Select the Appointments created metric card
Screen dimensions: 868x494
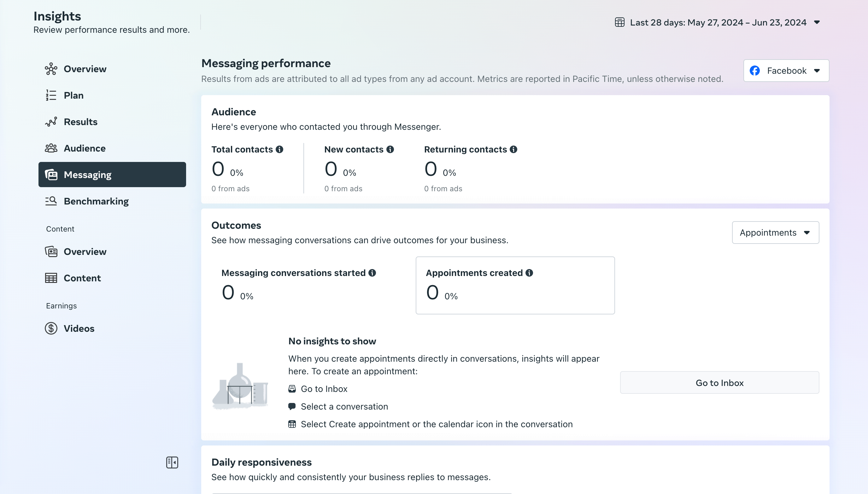tap(515, 285)
